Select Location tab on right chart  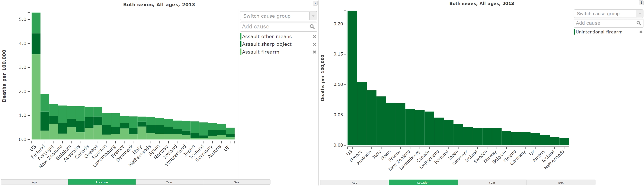coord(423,183)
